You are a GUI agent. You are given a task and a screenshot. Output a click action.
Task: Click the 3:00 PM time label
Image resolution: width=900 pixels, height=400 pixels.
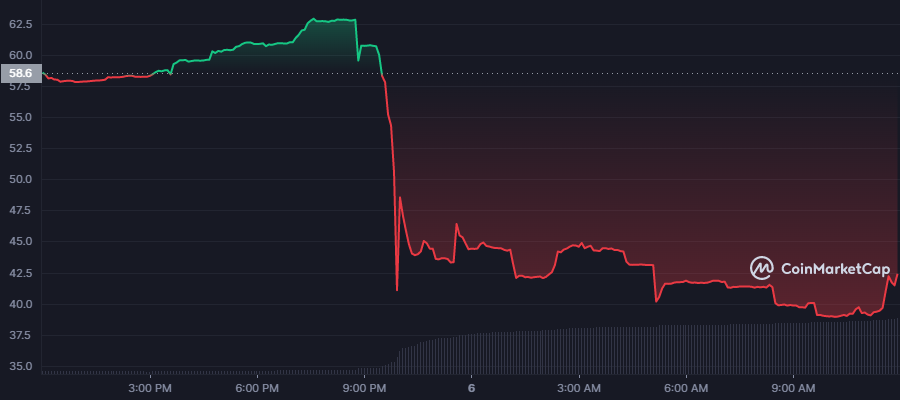(150, 389)
